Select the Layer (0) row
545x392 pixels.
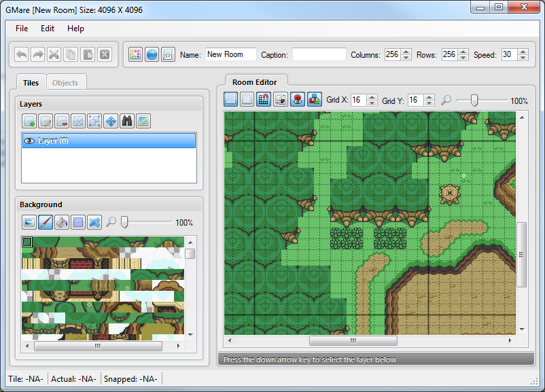109,141
